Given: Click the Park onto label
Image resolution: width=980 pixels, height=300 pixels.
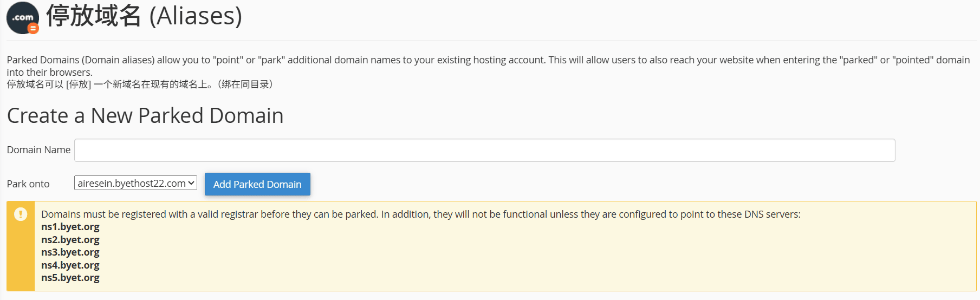Looking at the screenshot, I should tap(28, 184).
